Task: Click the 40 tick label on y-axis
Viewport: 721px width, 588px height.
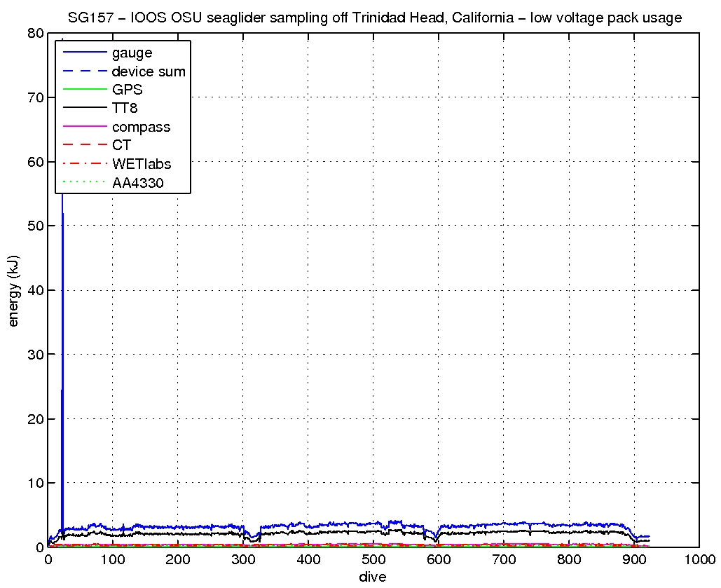Action: point(35,290)
